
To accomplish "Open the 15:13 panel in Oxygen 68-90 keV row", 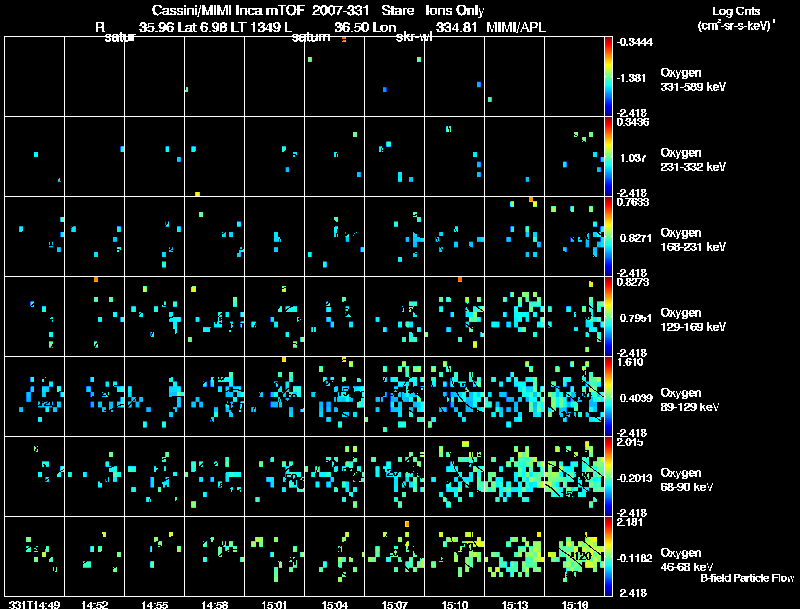I will pyautogui.click(x=515, y=476).
